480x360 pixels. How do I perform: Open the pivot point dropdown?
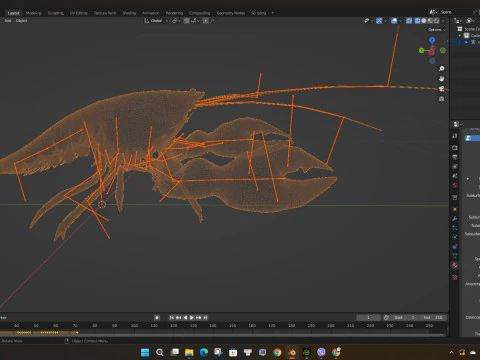pyautogui.click(x=176, y=21)
